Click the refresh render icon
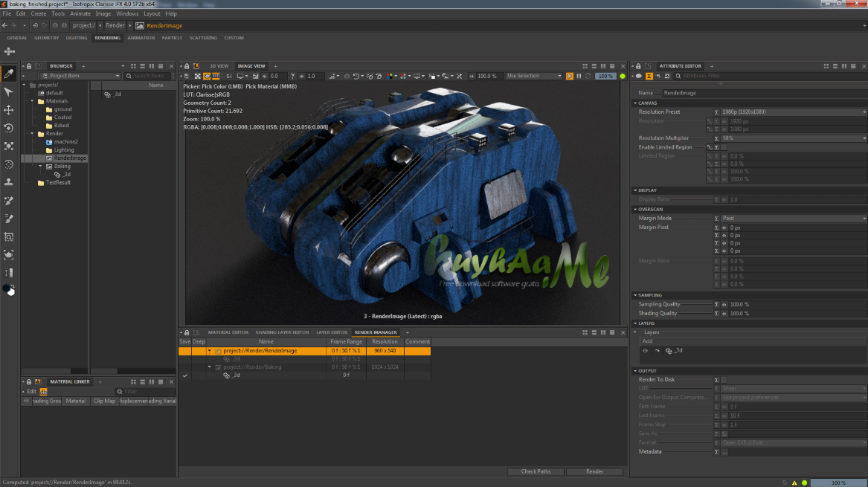The image size is (868, 487). point(588,76)
